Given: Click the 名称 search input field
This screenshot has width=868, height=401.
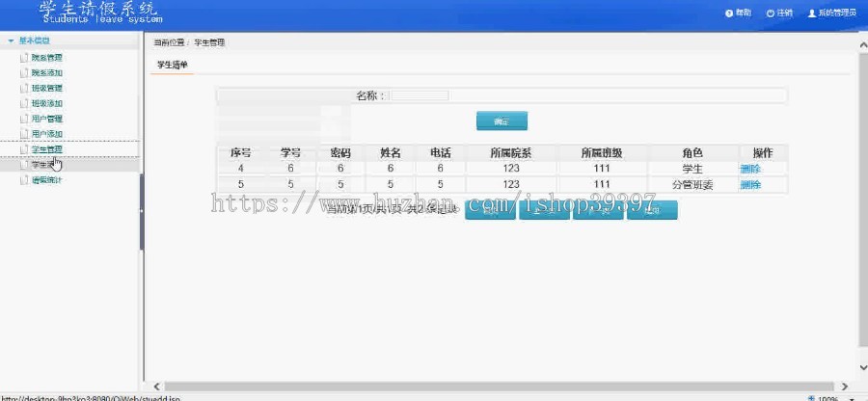Looking at the screenshot, I should 420,95.
